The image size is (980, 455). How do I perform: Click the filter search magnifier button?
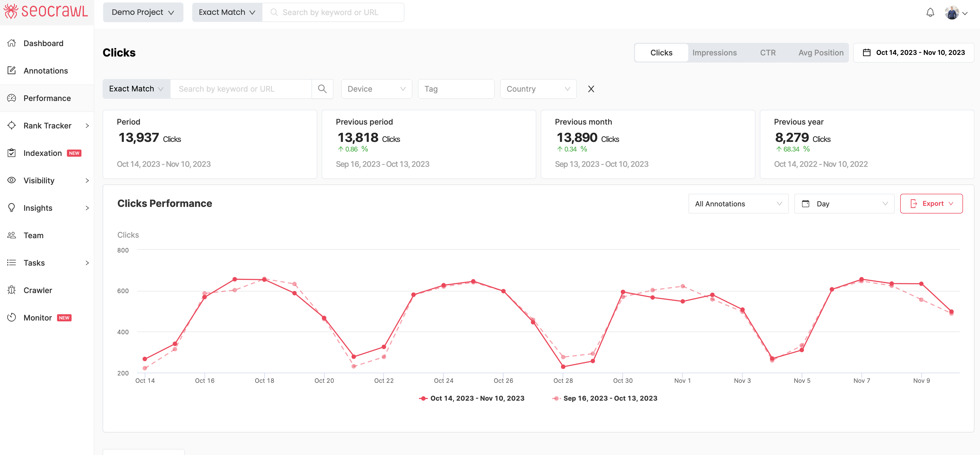322,89
